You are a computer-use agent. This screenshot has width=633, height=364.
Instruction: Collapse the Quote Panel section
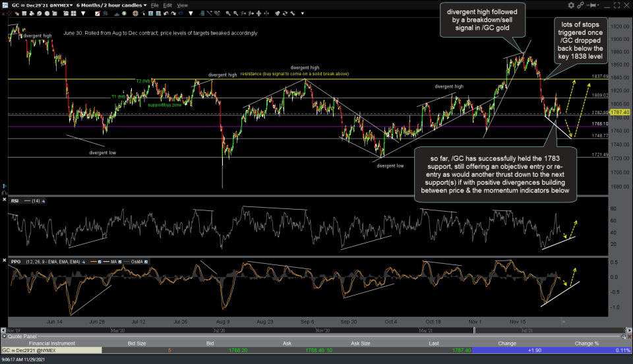point(5,335)
